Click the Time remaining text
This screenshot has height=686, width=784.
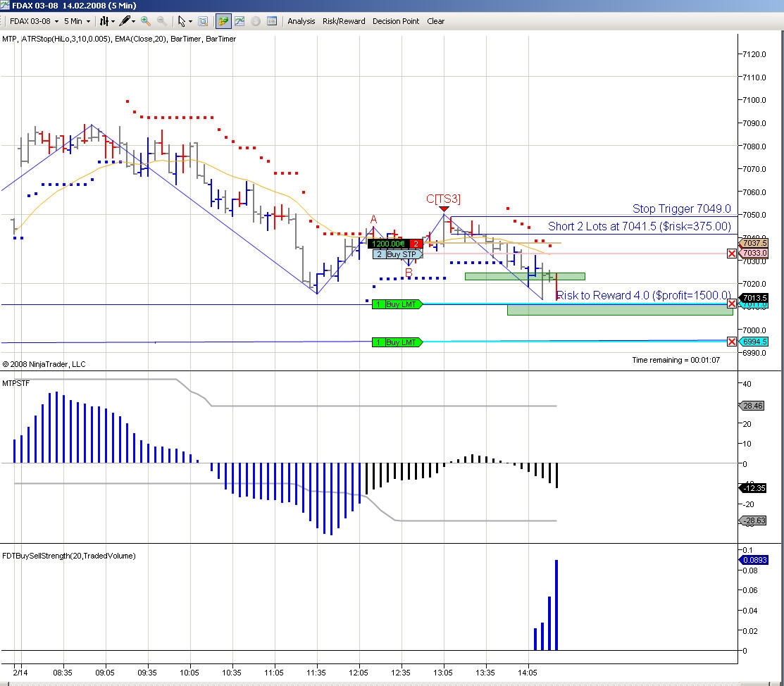click(x=676, y=360)
